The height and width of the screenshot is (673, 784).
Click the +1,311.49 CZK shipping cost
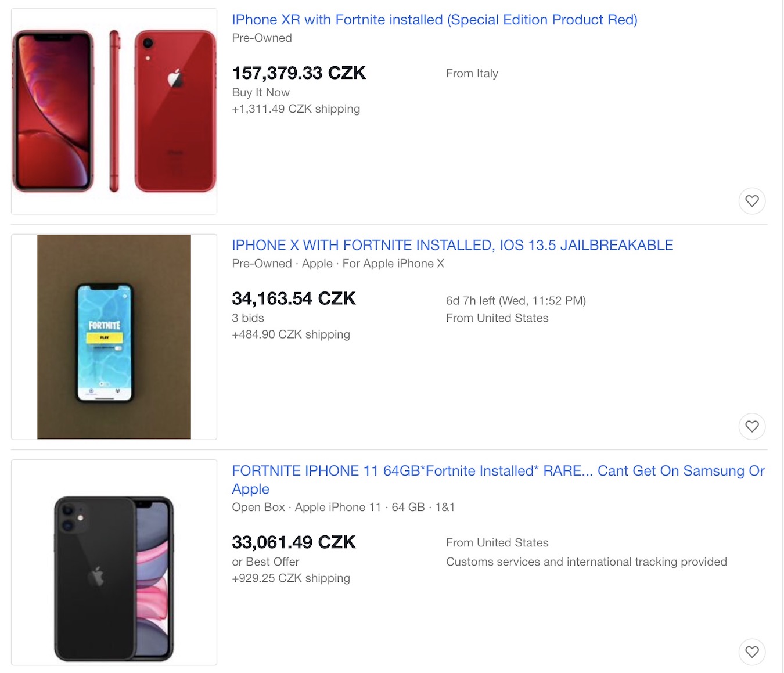point(296,109)
